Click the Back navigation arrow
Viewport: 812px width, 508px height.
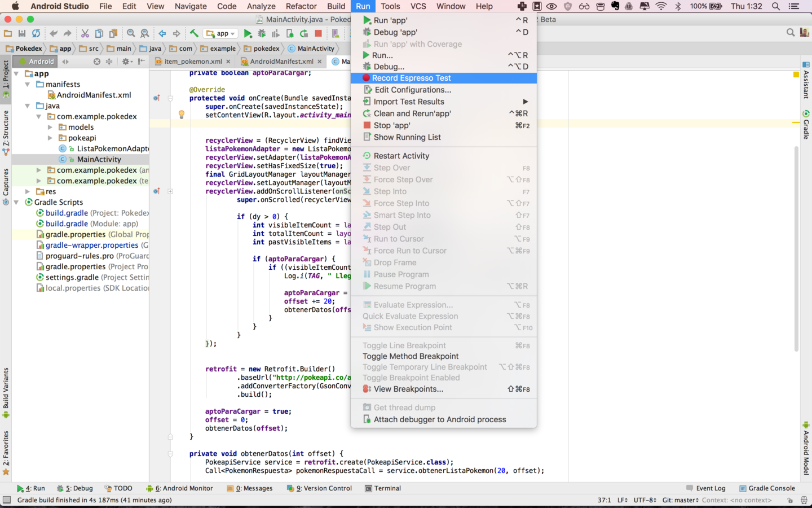[x=162, y=33]
